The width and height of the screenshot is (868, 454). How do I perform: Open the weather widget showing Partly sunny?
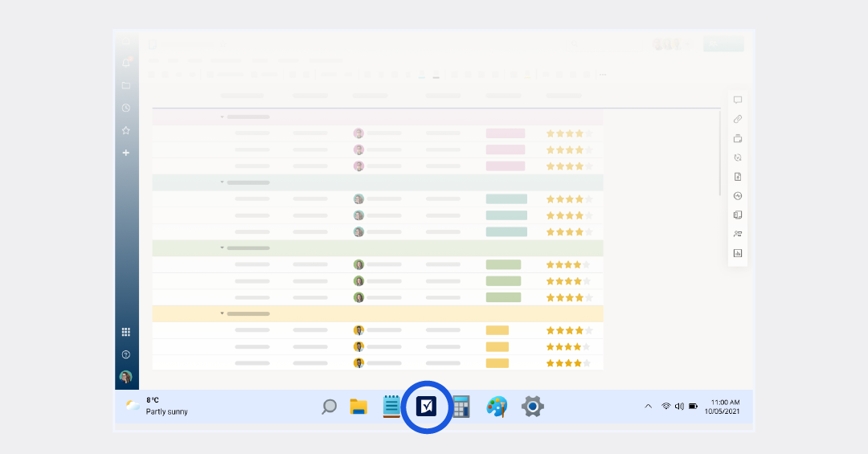pyautogui.click(x=158, y=406)
